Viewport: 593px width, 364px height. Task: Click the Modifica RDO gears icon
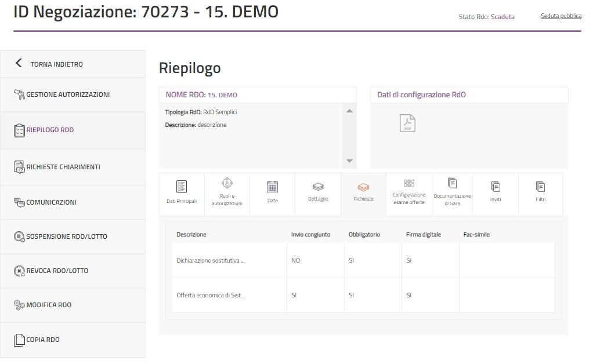pos(19,305)
